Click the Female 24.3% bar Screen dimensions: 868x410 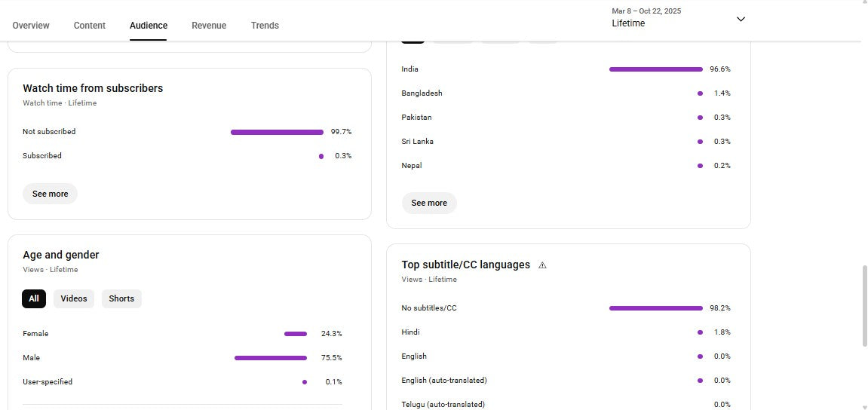pyautogui.click(x=296, y=334)
